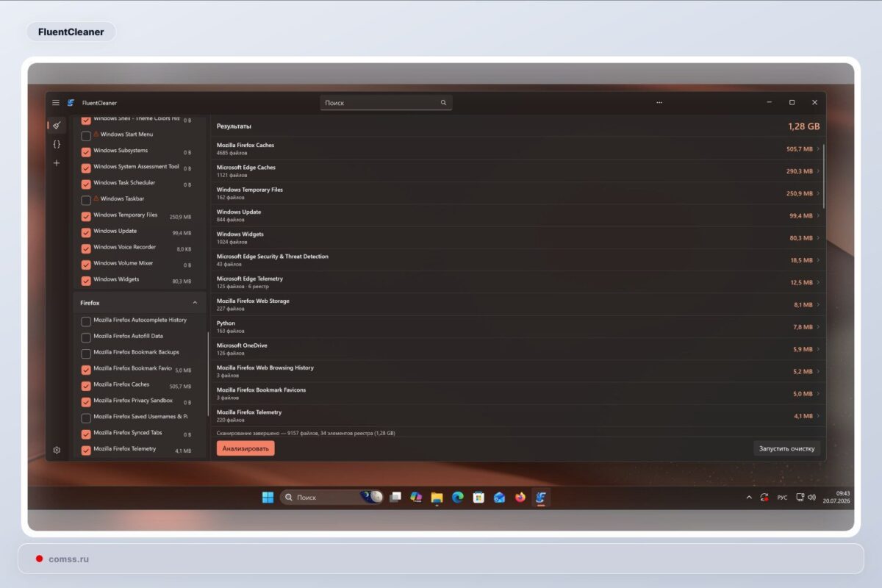Open Microsoft Store from the taskbar
The image size is (882, 588).
point(478,498)
